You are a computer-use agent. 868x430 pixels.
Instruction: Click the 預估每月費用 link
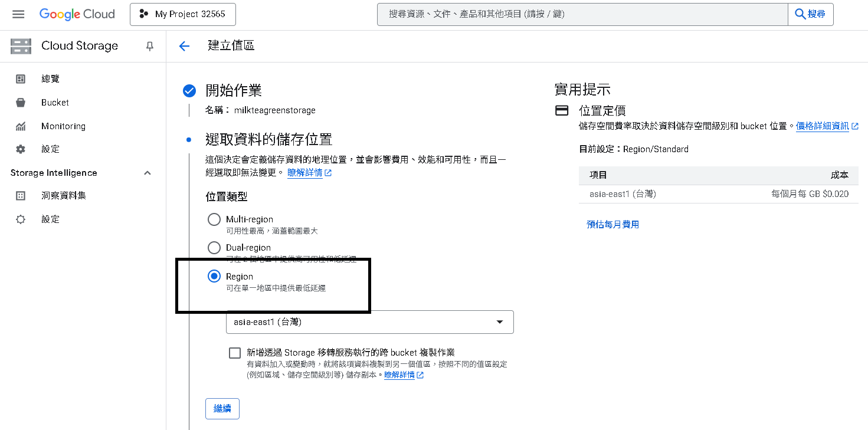[x=612, y=224]
